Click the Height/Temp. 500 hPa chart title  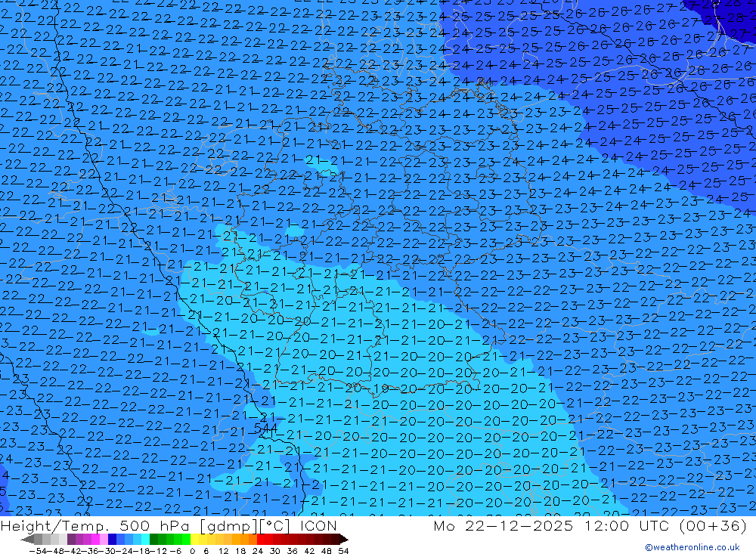click(169, 525)
